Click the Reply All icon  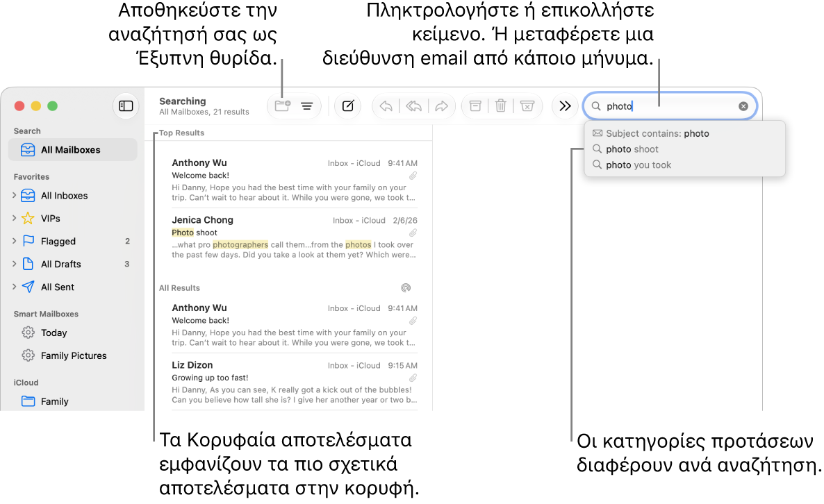pos(414,106)
